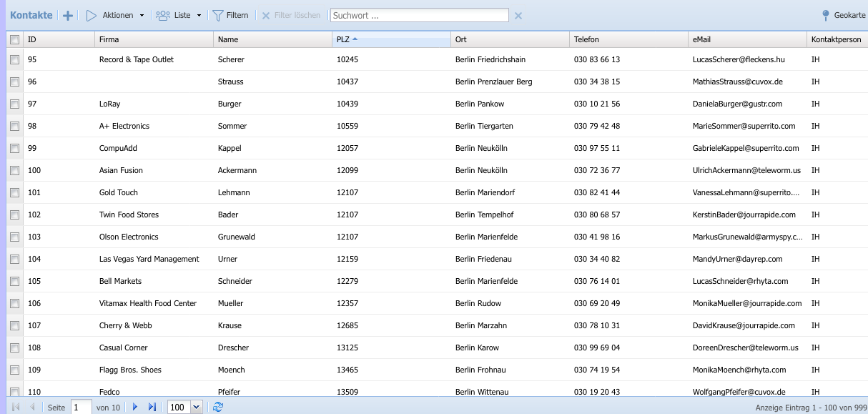
Task: Toggle the select-all header checkbox
Action: pos(14,40)
